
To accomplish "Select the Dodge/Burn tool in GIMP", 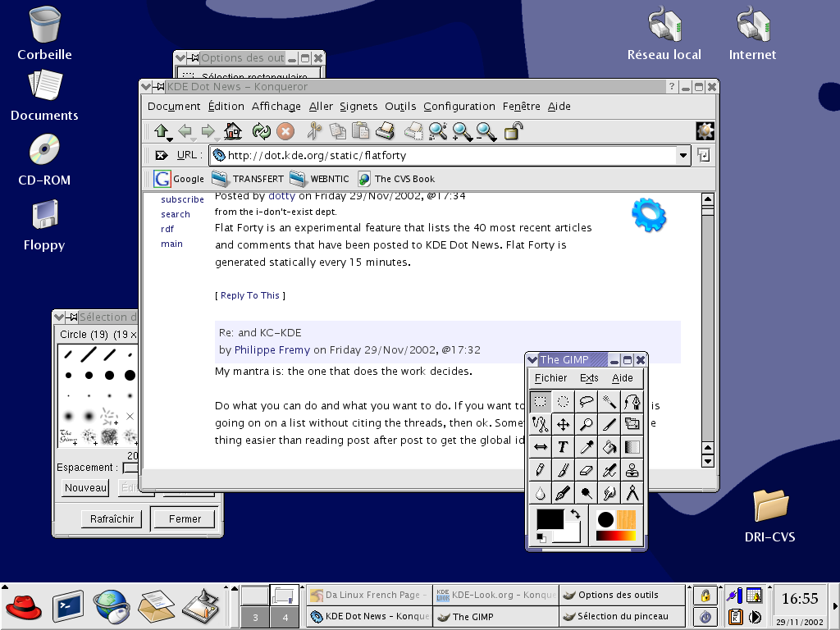I will 586,493.
